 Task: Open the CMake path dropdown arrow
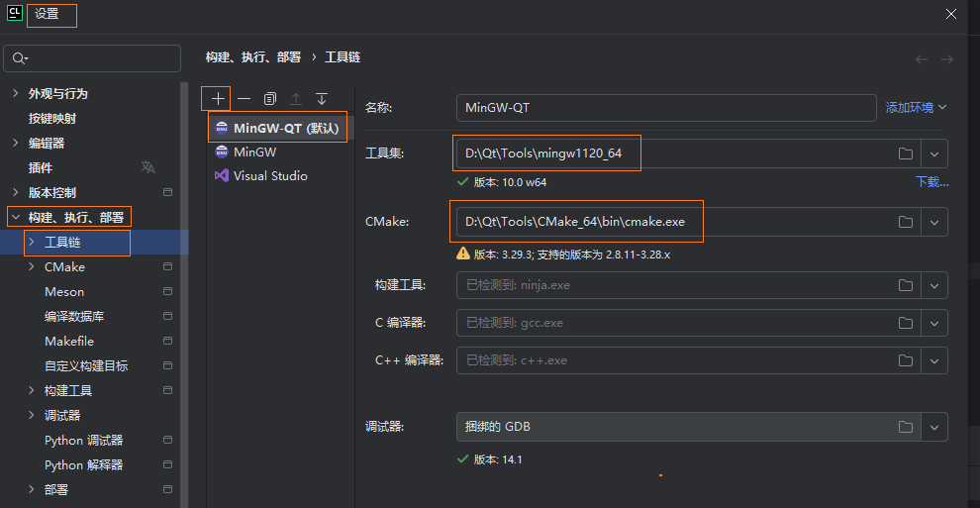point(934,222)
